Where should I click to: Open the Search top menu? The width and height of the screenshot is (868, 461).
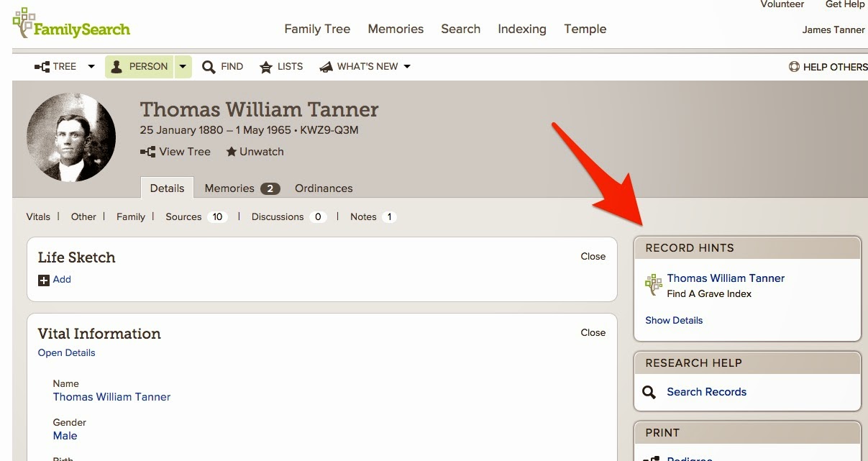[x=460, y=29]
